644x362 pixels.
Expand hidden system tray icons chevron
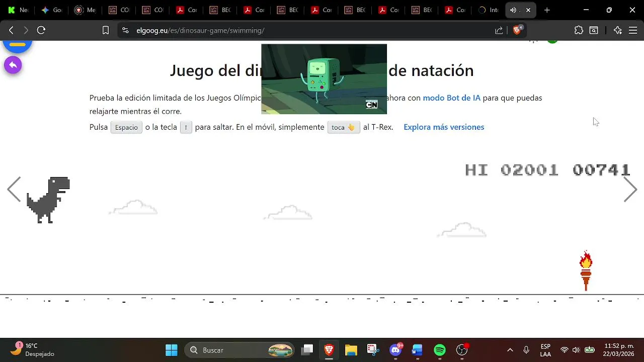point(510,350)
